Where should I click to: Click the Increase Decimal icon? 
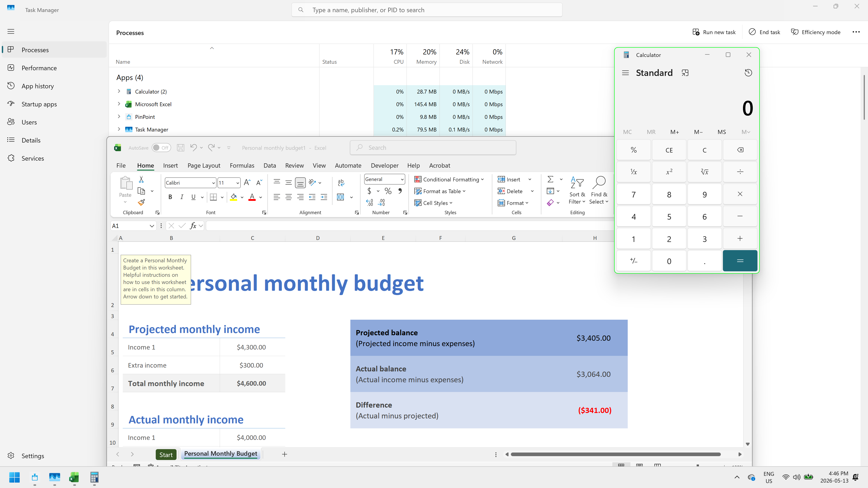[369, 202]
